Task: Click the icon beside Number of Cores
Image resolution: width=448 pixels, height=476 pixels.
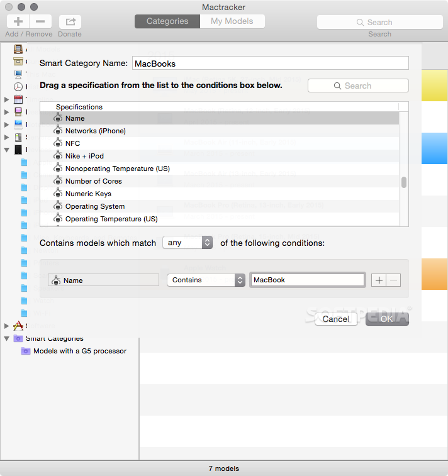Action: pos(58,180)
